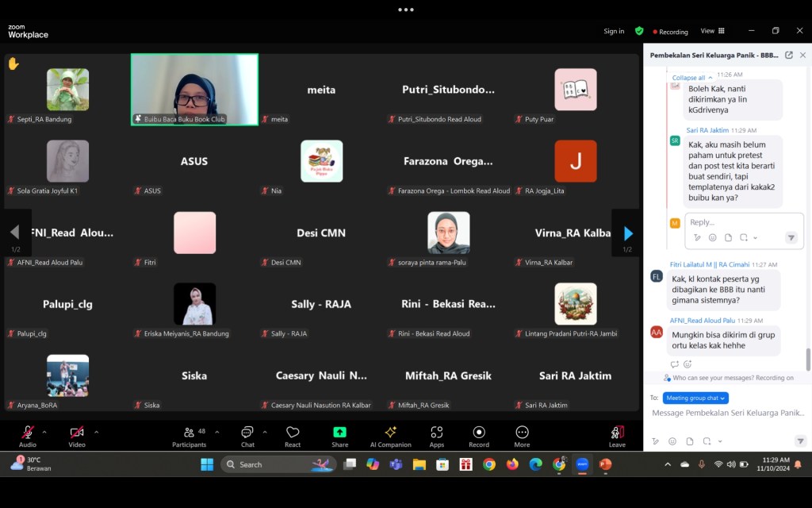812x508 pixels.
Task: Toggle the Chat panel from toolbar
Action: click(247, 433)
